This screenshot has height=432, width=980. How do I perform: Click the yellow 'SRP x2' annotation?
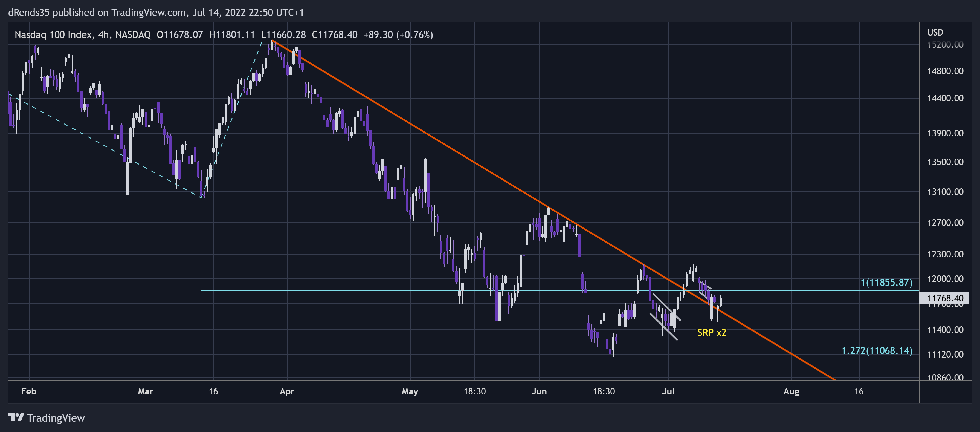(712, 333)
